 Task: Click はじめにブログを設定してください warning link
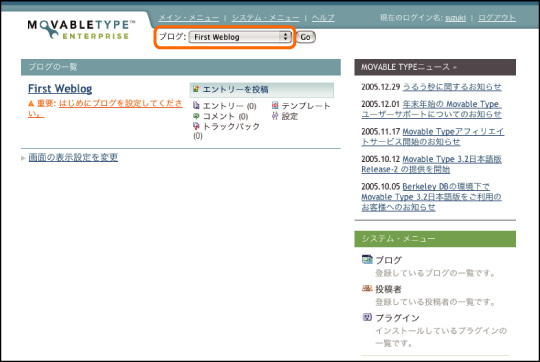(121, 103)
